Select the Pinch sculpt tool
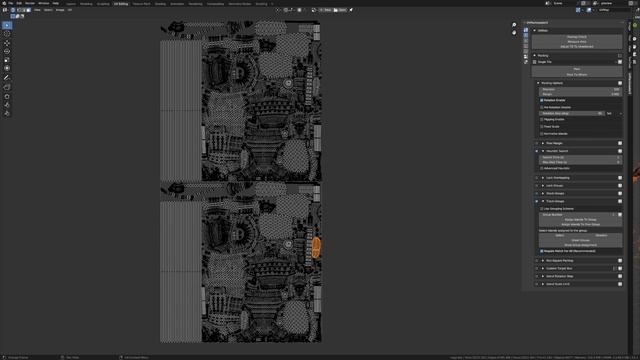This screenshot has height=360, width=640. (7, 113)
